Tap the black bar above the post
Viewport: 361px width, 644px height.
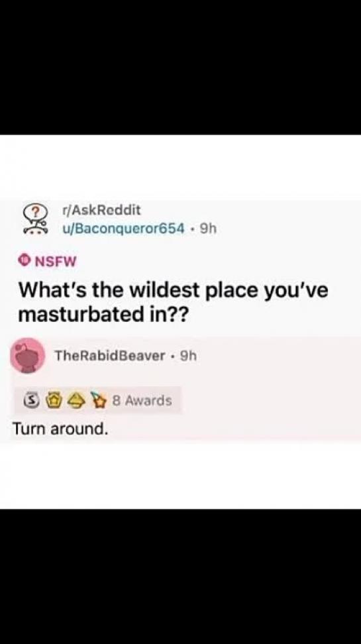coord(180,67)
